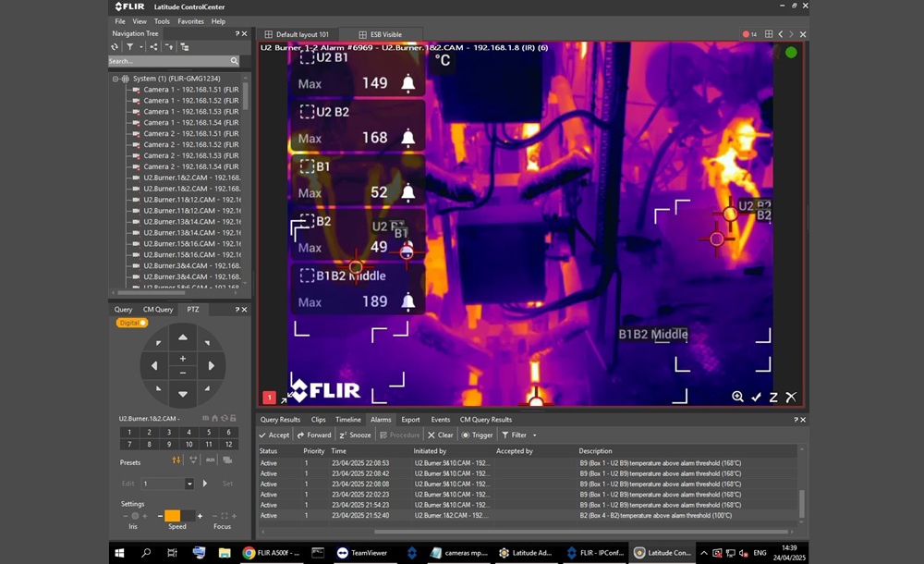Screen dimensions: 924x564
Task: Open the Events tab
Action: (440, 420)
